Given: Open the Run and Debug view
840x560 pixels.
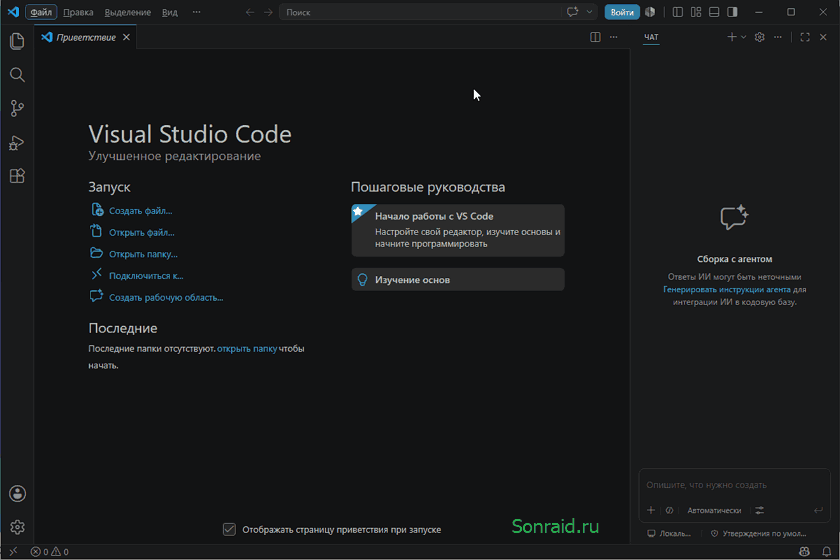Looking at the screenshot, I should point(17,143).
